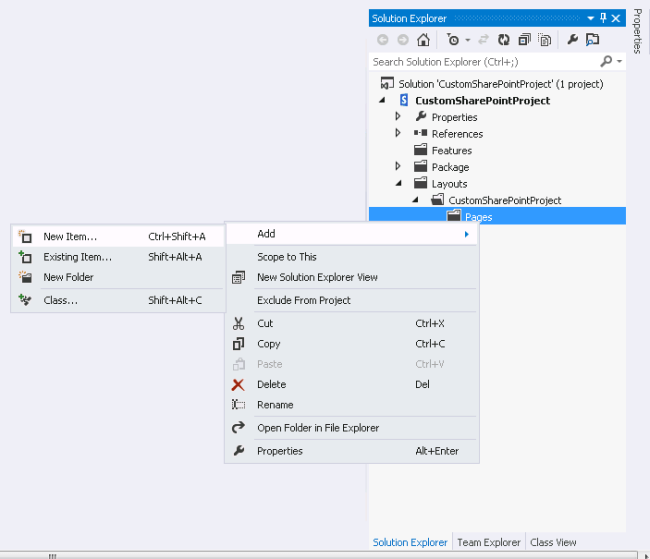
Task: Close the Solution Explorer panel
Action: point(616,18)
